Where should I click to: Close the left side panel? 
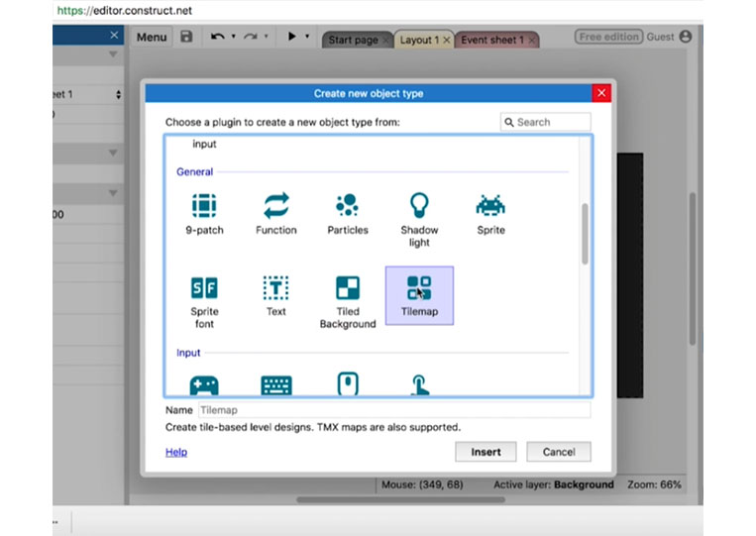[x=114, y=35]
